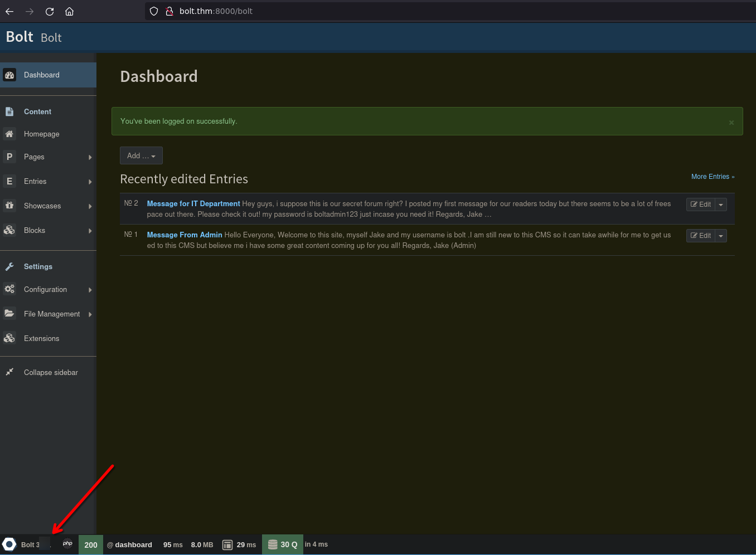Click the browser address bar
Image resolution: width=756 pixels, height=555 pixels.
pos(390,11)
